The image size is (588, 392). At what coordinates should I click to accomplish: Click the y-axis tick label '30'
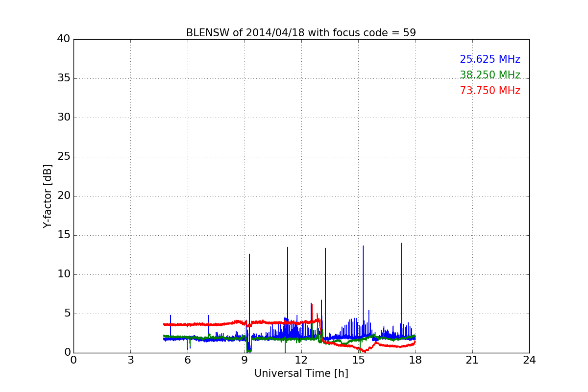tap(64, 118)
